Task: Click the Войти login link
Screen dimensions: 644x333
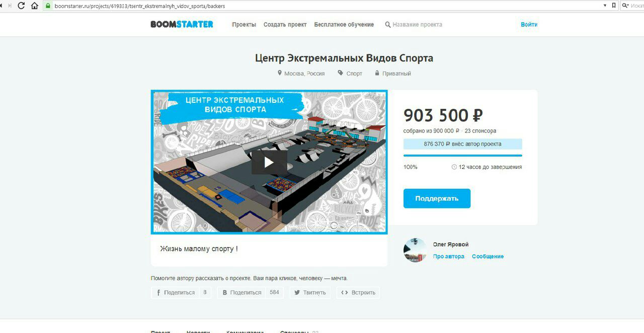Action: (529, 24)
